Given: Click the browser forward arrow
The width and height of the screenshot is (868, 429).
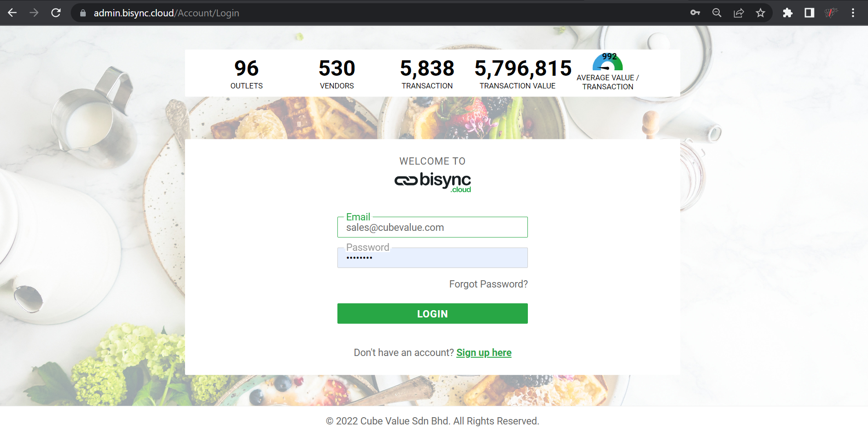Looking at the screenshot, I should (x=34, y=13).
